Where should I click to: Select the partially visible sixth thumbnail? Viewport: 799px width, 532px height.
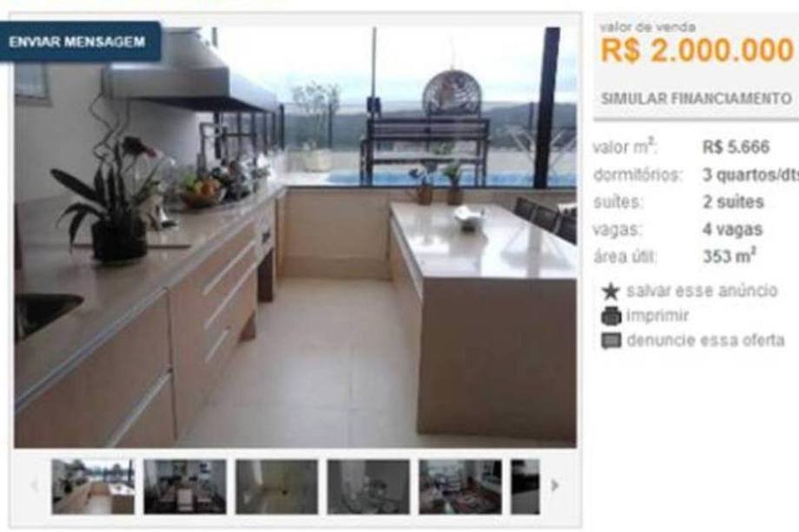(525, 487)
